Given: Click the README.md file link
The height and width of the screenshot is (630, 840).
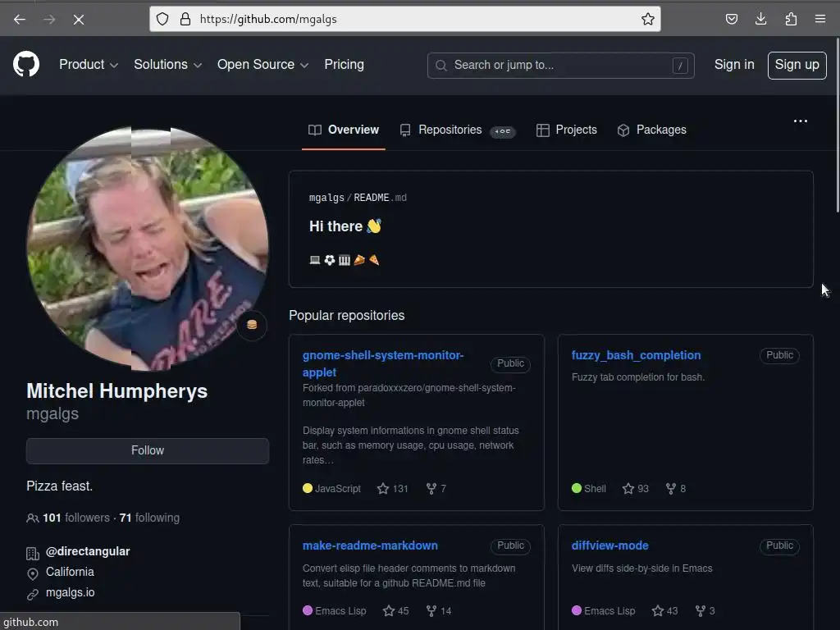Looking at the screenshot, I should 380,198.
